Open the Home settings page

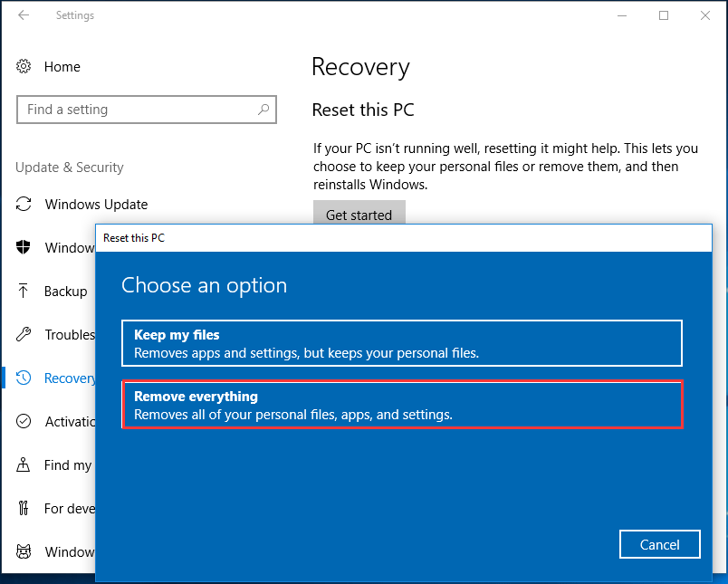pos(62,67)
